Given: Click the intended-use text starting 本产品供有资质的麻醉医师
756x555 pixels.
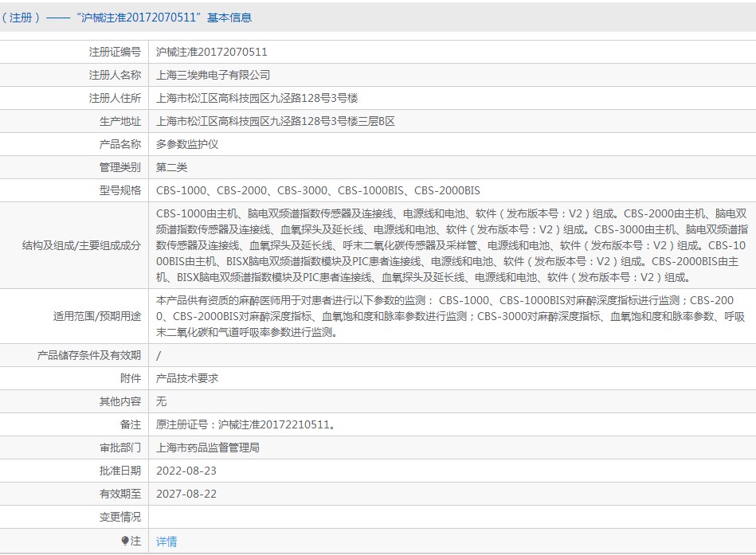Looking at the screenshot, I should pyautogui.click(x=450, y=317).
